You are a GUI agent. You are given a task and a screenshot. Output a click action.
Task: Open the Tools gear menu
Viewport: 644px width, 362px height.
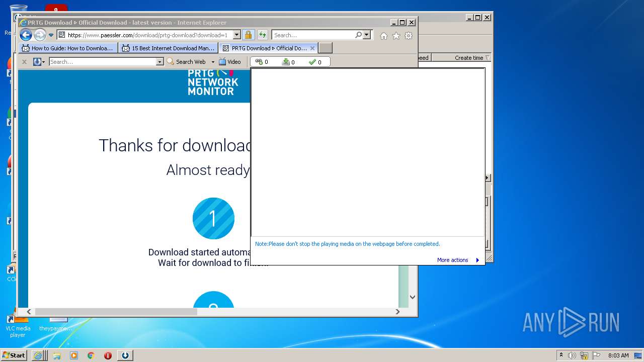pos(409,36)
